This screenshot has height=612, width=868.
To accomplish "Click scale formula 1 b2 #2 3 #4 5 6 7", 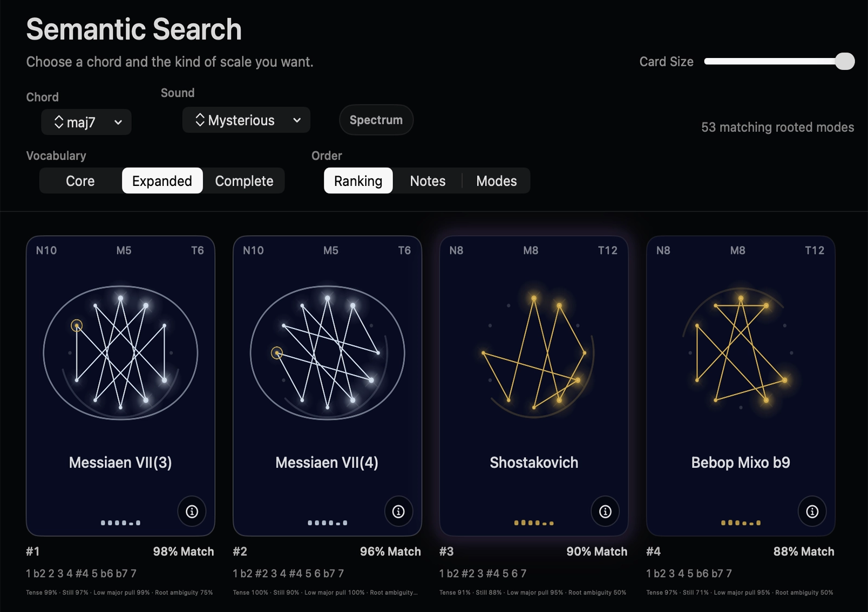I will tap(483, 573).
